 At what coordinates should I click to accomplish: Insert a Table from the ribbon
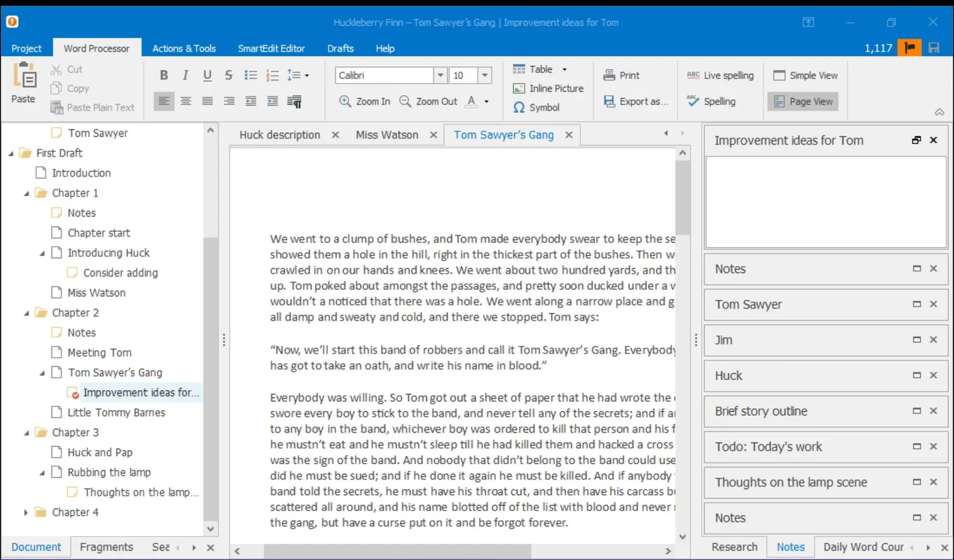coord(533,69)
